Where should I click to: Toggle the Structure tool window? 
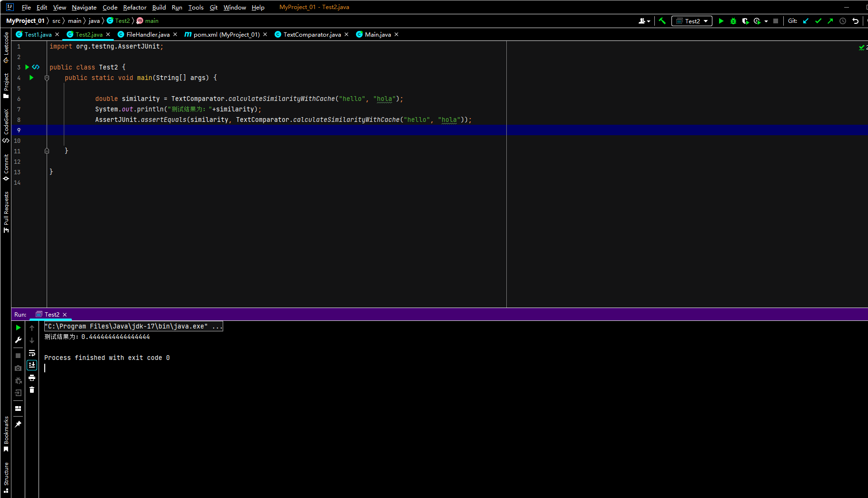point(6,477)
